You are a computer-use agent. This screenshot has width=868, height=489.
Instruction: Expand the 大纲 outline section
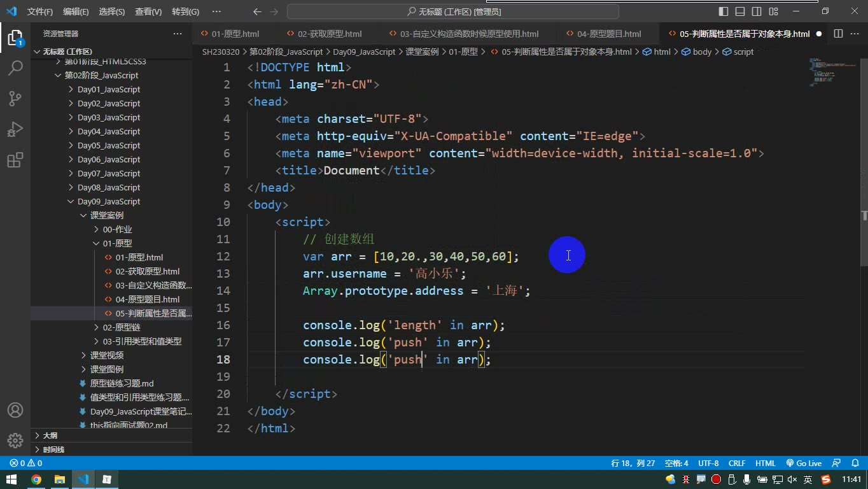50,436
